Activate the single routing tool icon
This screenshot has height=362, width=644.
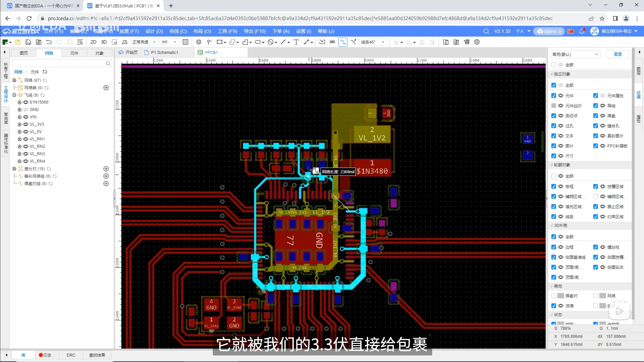(x=343, y=42)
